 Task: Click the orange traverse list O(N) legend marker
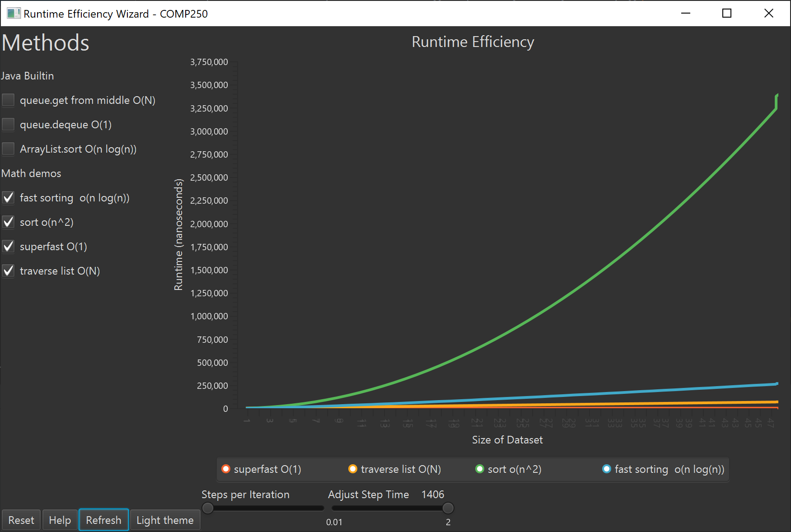(x=353, y=469)
